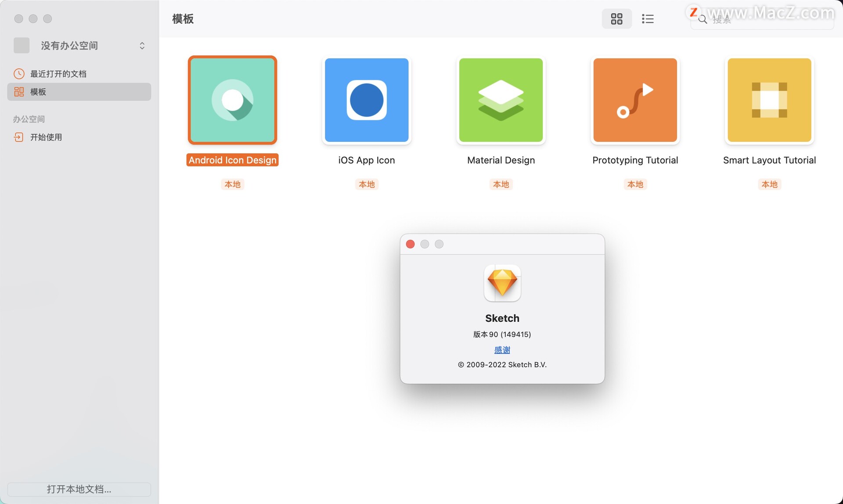Click Open Local Document button
Image resolution: width=843 pixels, height=504 pixels.
point(79,489)
